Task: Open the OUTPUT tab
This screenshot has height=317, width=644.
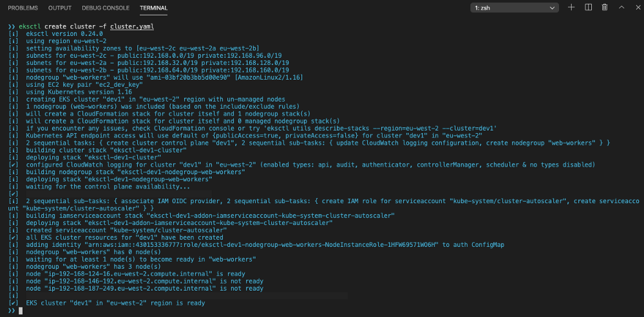Action: [x=60, y=8]
